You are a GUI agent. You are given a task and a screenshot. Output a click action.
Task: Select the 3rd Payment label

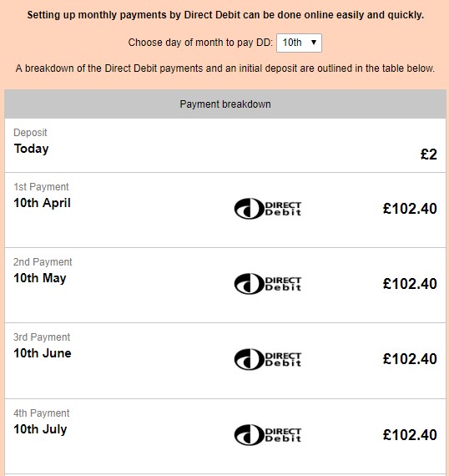click(x=42, y=337)
